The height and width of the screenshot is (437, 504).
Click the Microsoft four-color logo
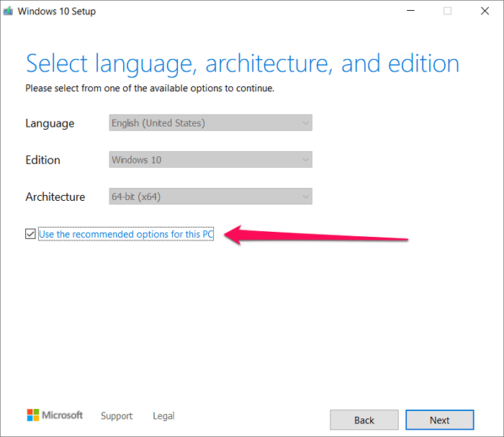33,415
